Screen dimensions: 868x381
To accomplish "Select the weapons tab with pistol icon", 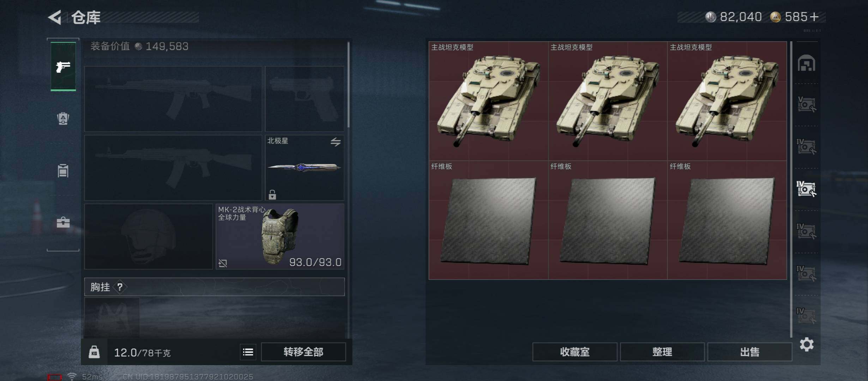I will (63, 66).
